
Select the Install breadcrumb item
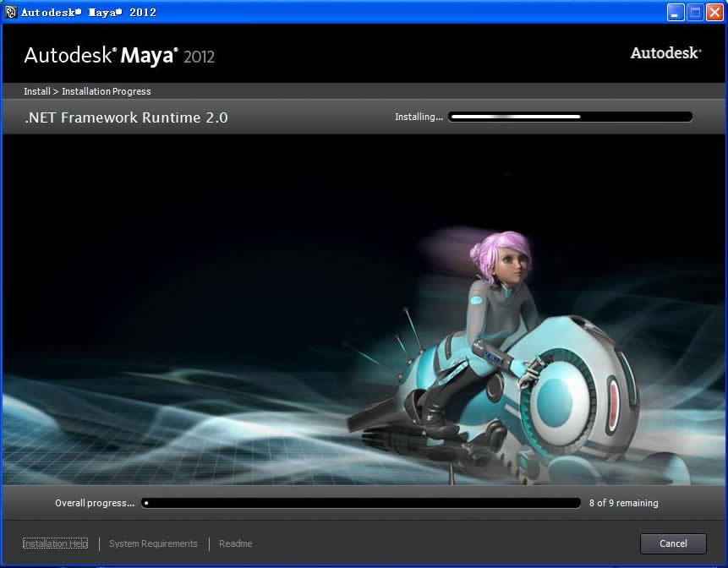coord(36,91)
